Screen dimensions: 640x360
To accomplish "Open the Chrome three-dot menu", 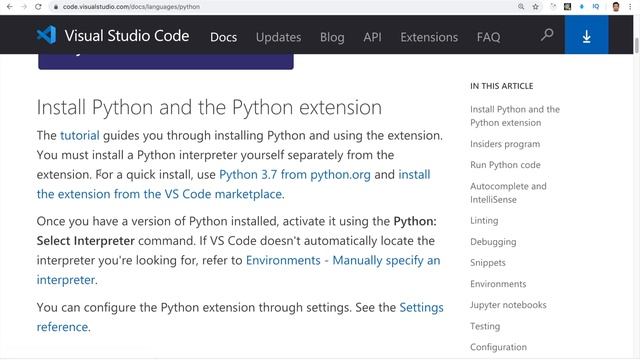I will [x=631, y=7].
